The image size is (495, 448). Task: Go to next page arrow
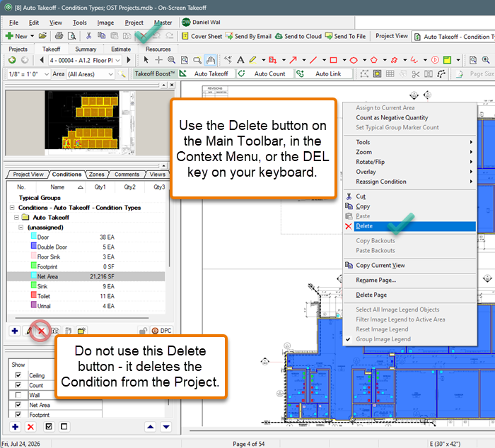pos(129,59)
